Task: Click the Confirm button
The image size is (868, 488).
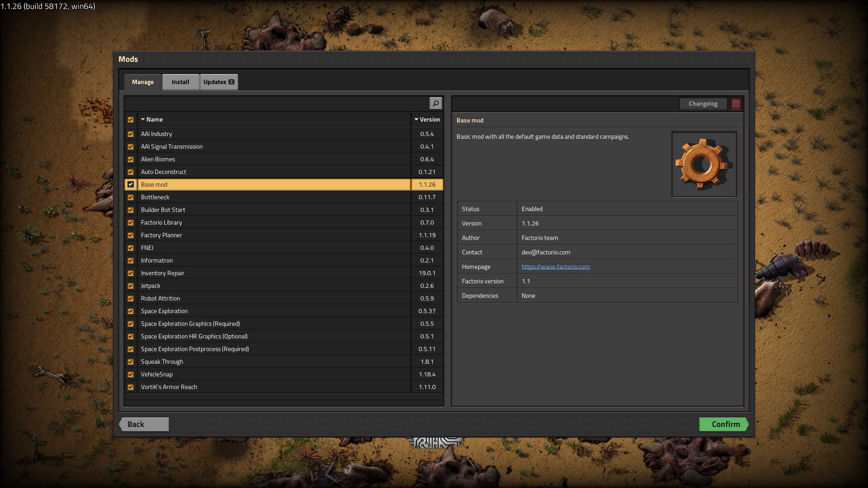Action: [x=726, y=424]
